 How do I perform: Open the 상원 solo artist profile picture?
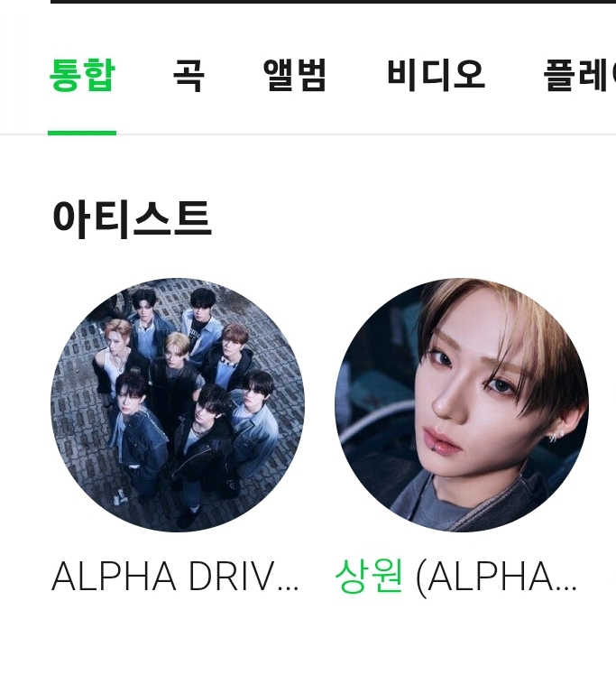click(x=462, y=405)
